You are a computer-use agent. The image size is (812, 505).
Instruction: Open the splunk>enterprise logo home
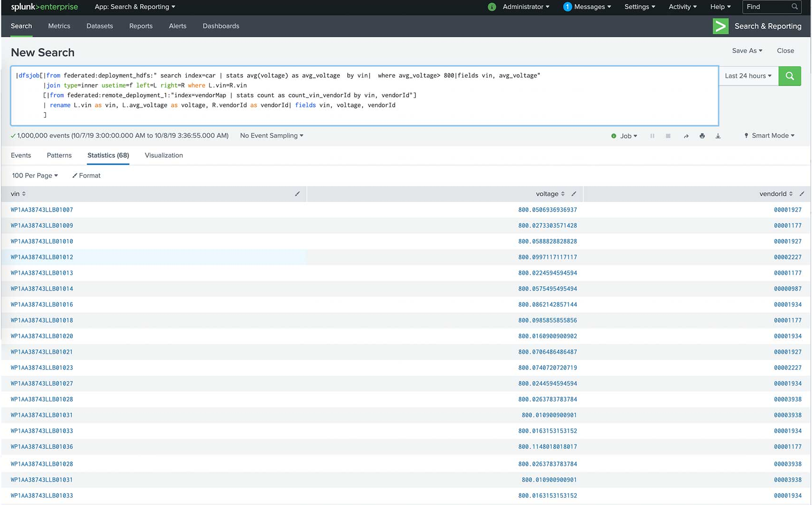pos(44,7)
